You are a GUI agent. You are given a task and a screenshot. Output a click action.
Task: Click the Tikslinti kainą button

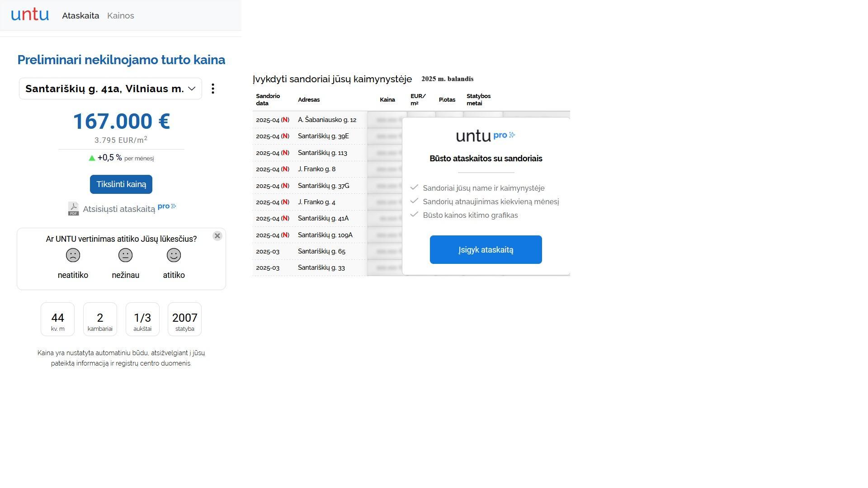121,184
